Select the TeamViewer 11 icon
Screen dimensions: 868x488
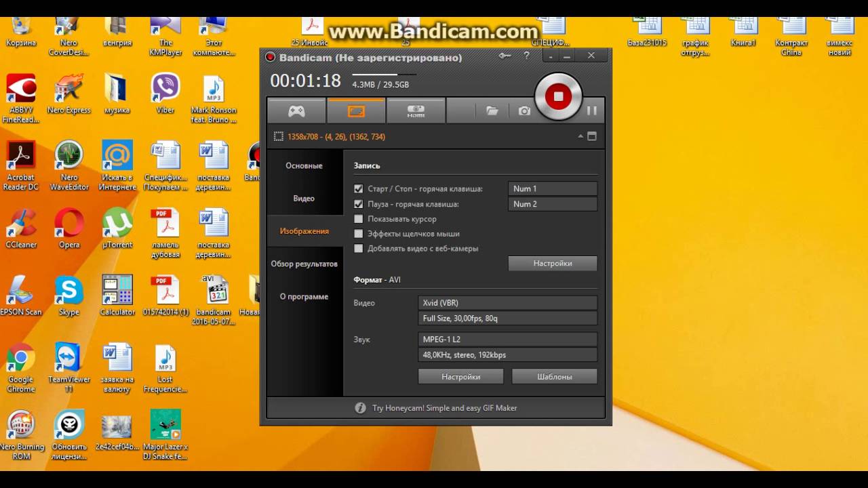(69, 369)
